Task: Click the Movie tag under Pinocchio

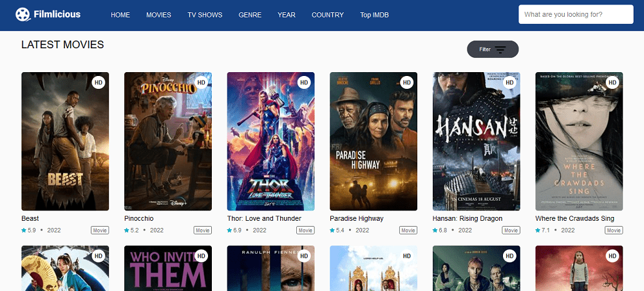Action: coord(203,230)
